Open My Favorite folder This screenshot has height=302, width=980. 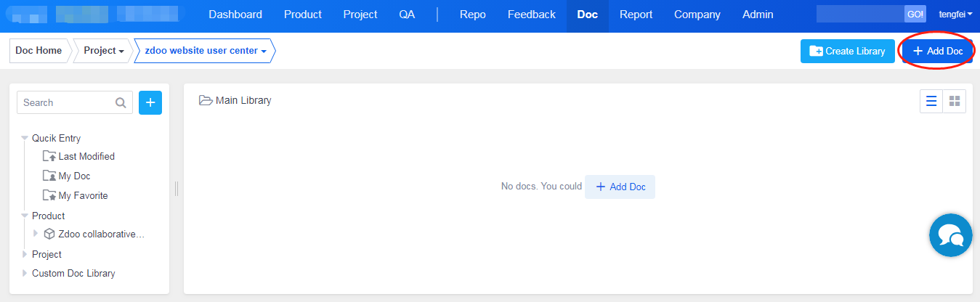click(83, 195)
